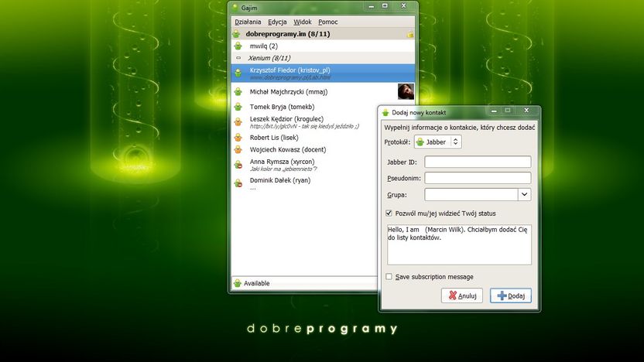Open the Protokół Jabber dropdown
644x362 pixels.
click(437, 142)
